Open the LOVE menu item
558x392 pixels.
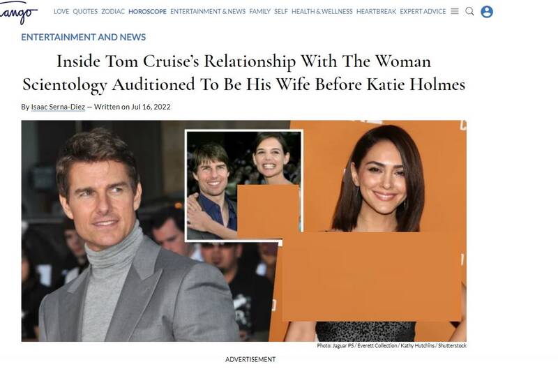tap(61, 11)
